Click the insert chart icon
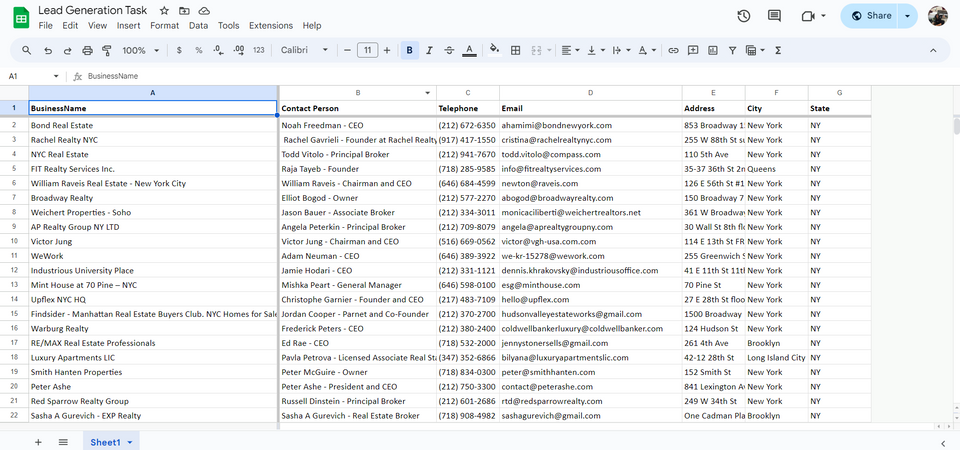This screenshot has width=960, height=450. coord(713,50)
